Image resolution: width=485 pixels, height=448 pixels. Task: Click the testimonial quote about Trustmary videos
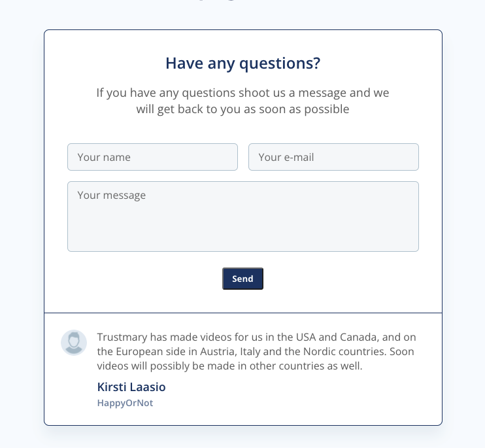click(x=256, y=351)
